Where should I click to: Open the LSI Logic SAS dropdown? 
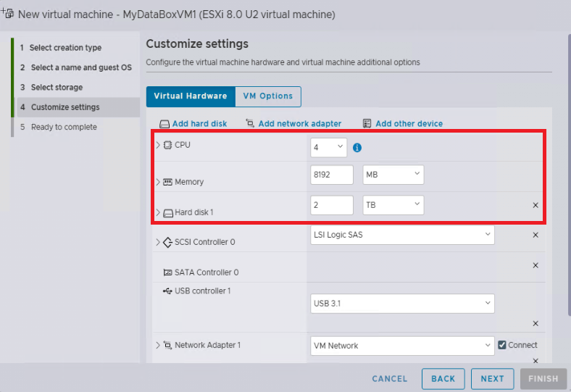[402, 235]
